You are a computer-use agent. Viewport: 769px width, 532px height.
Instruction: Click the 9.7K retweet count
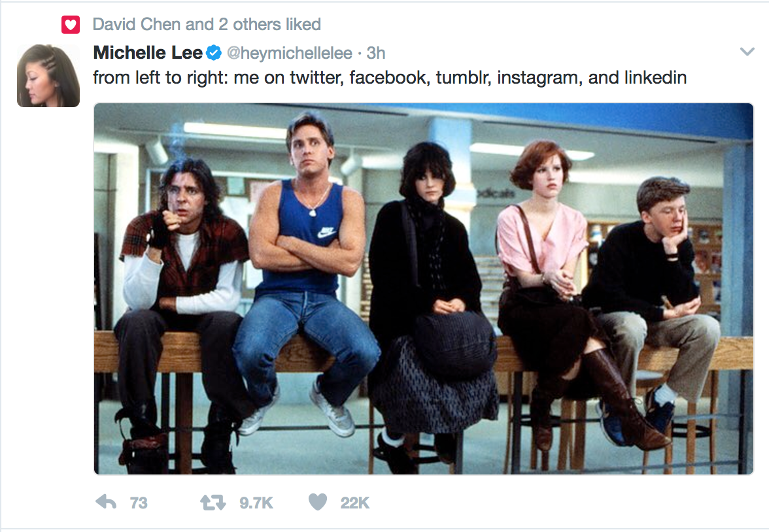tap(256, 503)
